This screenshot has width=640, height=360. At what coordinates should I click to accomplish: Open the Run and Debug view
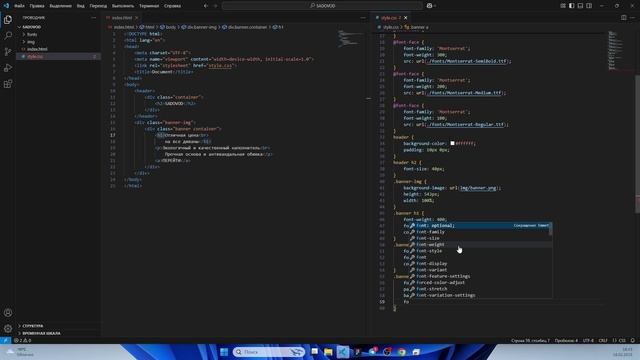coord(8,68)
